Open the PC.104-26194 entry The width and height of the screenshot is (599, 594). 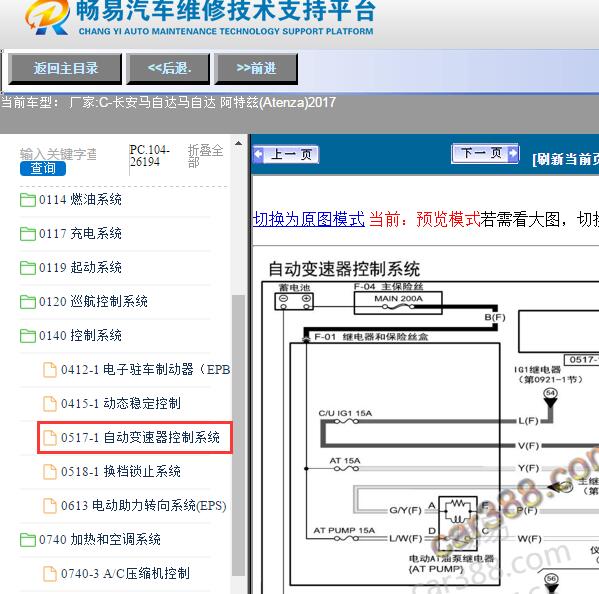(149, 156)
